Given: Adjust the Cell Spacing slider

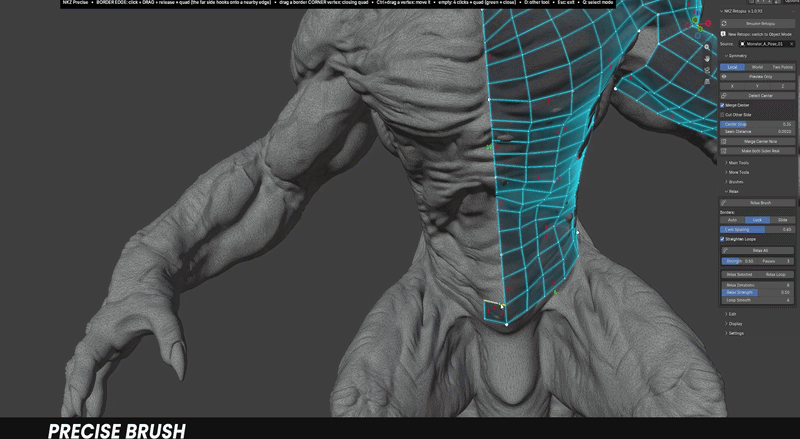Looking at the screenshot, I should point(757,230).
